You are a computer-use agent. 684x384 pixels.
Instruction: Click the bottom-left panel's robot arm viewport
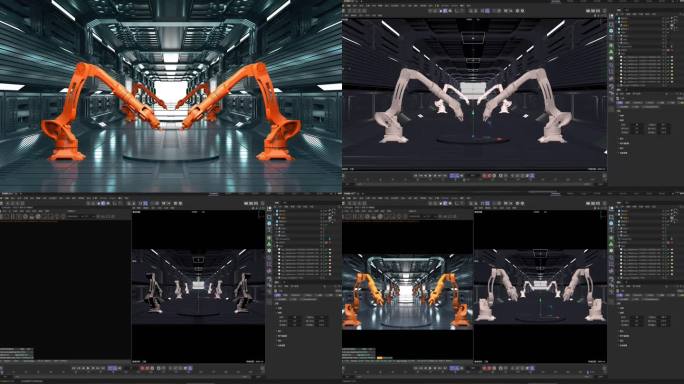198,286
